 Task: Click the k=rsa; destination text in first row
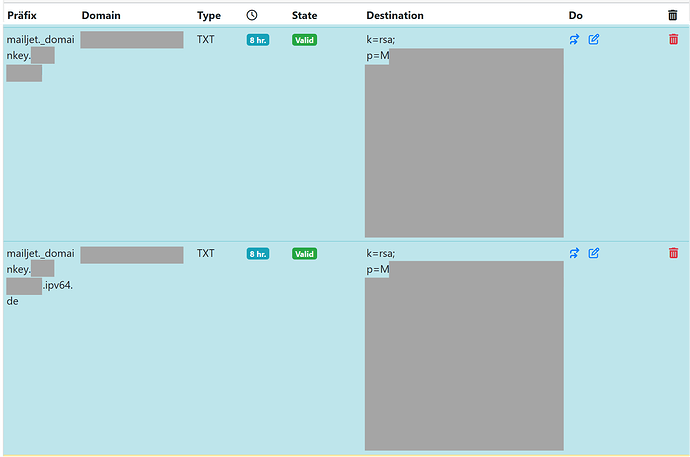pos(382,40)
